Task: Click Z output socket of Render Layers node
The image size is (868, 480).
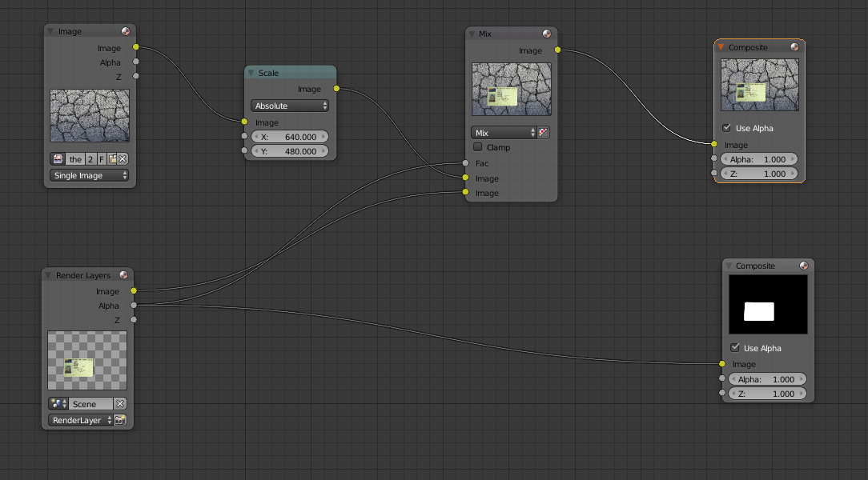Action: [x=134, y=320]
